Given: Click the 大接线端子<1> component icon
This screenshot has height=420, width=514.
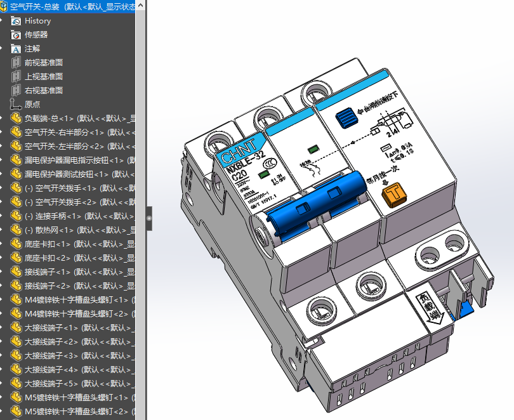Looking at the screenshot, I should [16, 327].
